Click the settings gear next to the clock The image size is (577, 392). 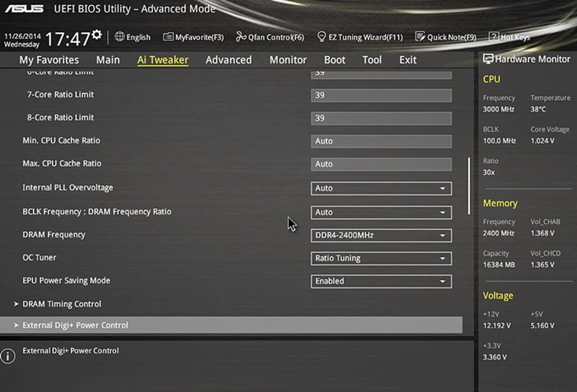[97, 35]
